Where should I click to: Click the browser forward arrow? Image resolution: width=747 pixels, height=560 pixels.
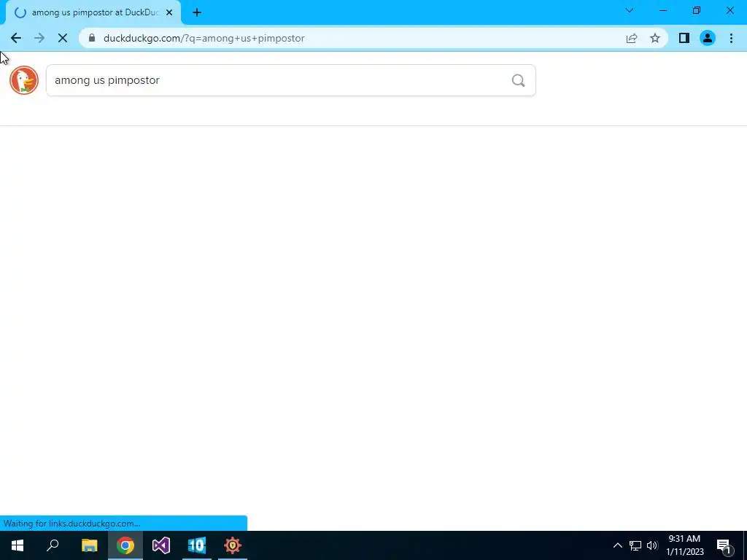coord(39,38)
